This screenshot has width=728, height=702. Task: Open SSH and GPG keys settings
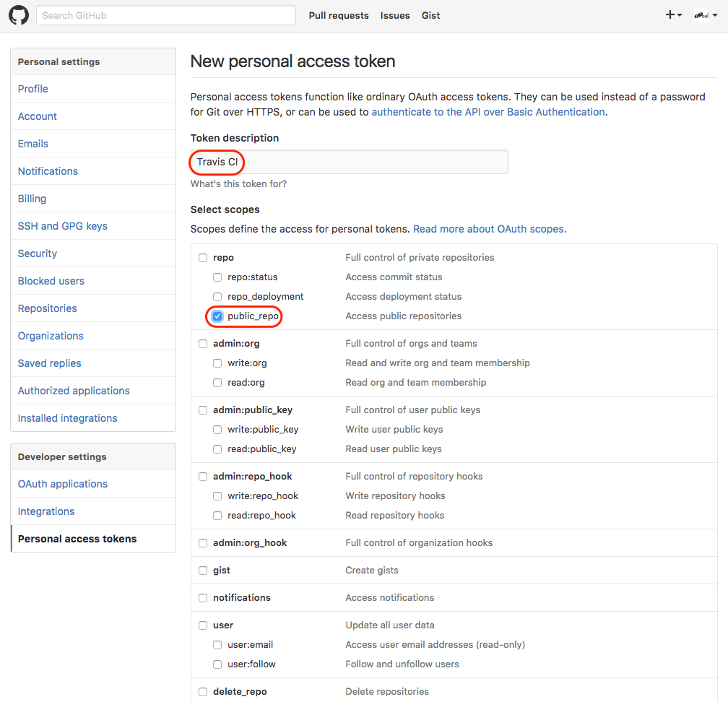tap(62, 226)
